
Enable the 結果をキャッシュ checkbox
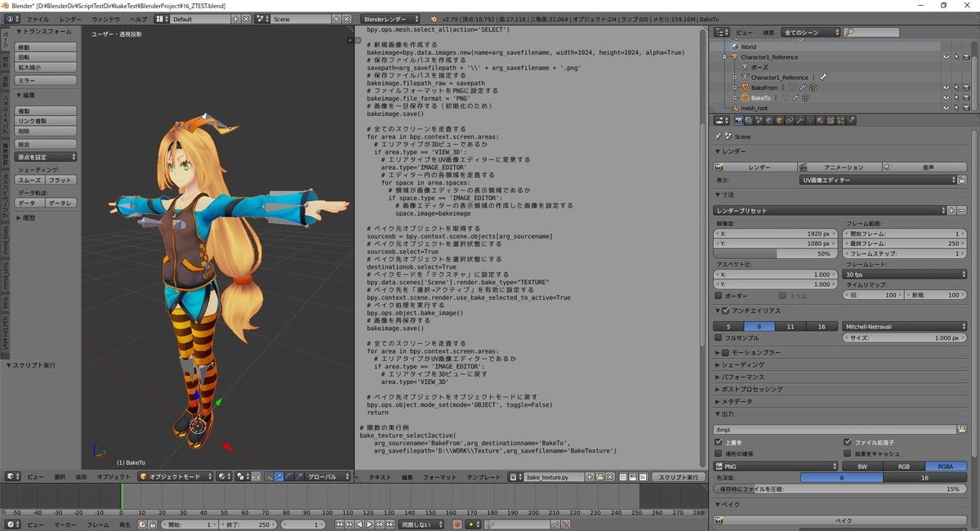coord(848,453)
